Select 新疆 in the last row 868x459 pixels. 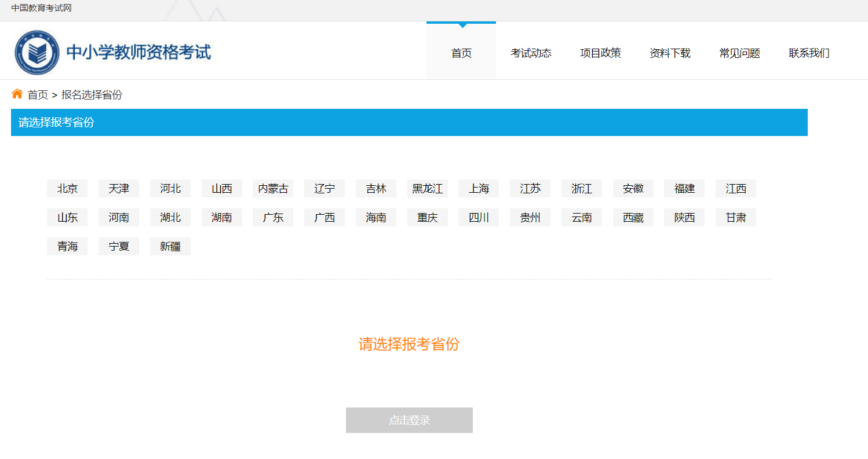coord(170,247)
